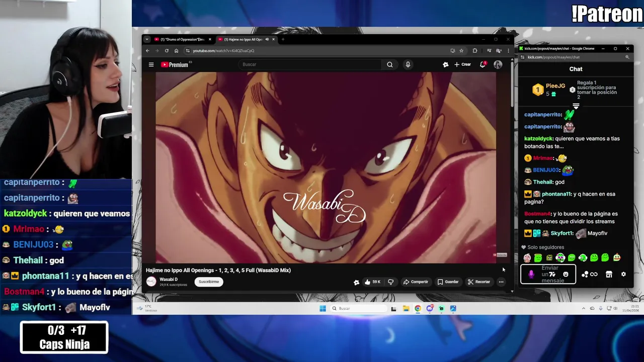The width and height of the screenshot is (644, 362).
Task: Click the Windows taskbar Buscar search box
Action: click(x=358, y=308)
